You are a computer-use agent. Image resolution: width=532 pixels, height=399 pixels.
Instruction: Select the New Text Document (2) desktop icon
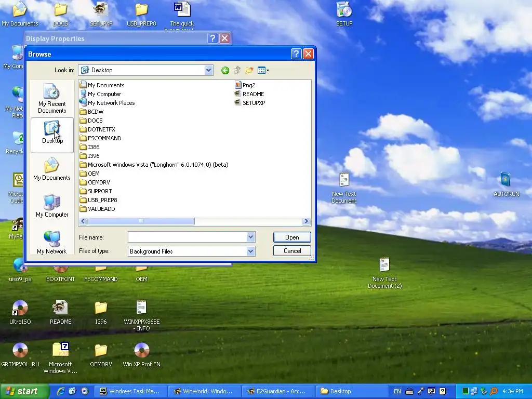pos(385,273)
